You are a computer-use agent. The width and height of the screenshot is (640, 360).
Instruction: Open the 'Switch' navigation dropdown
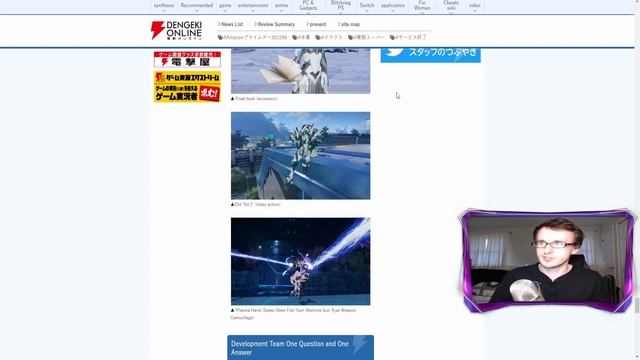(367, 6)
